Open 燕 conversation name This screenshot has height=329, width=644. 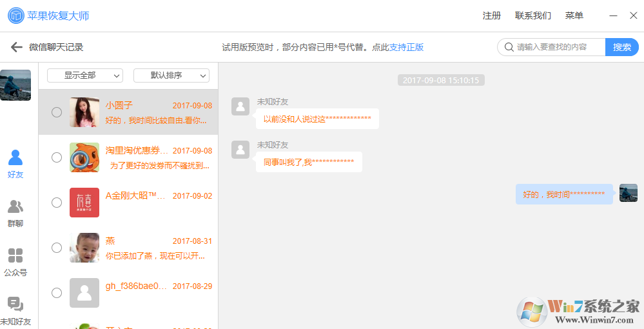click(110, 241)
